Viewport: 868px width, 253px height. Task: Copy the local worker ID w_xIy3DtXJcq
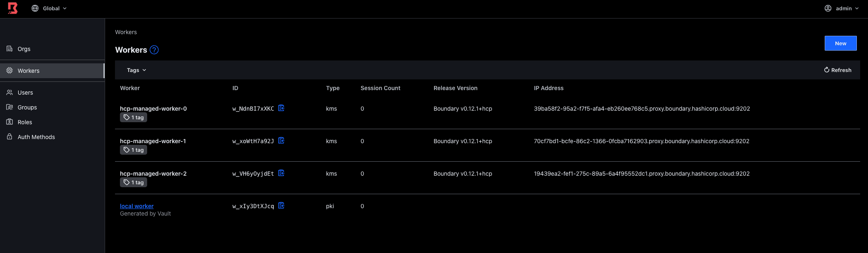(x=281, y=206)
